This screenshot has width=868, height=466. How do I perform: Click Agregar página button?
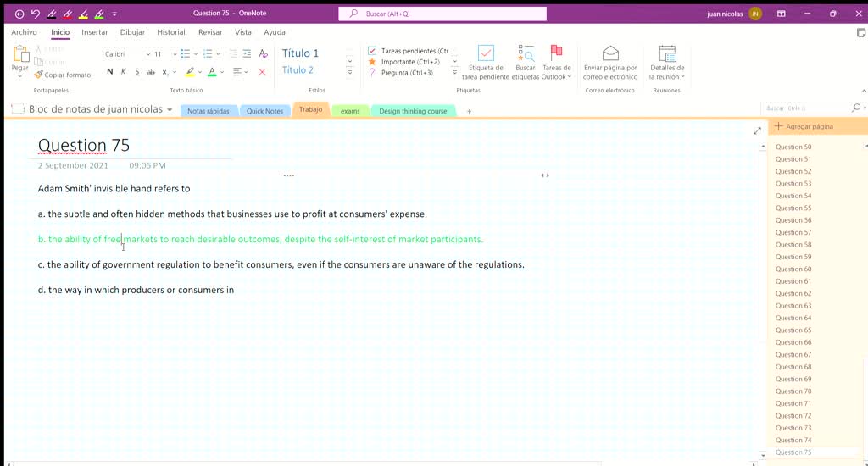804,126
